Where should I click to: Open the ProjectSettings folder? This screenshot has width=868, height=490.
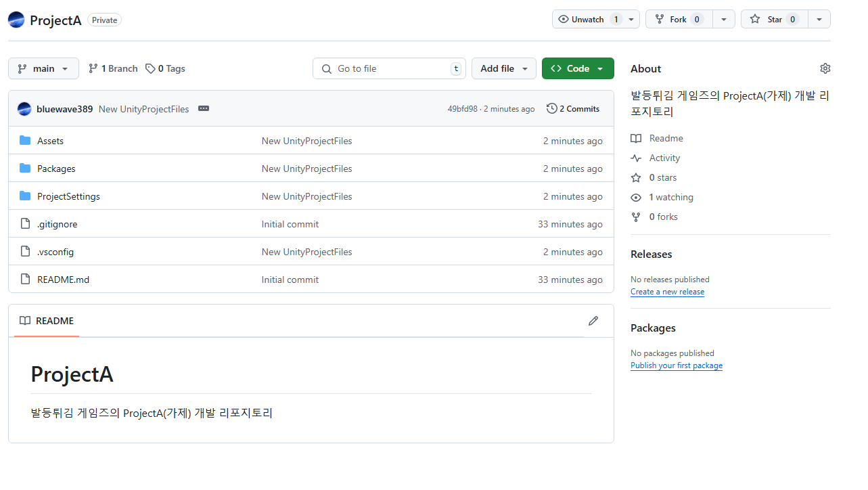(x=68, y=196)
